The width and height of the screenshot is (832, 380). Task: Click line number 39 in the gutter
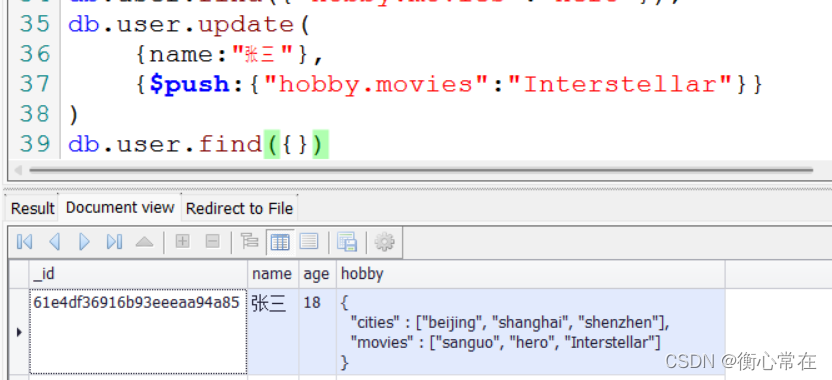(x=34, y=144)
